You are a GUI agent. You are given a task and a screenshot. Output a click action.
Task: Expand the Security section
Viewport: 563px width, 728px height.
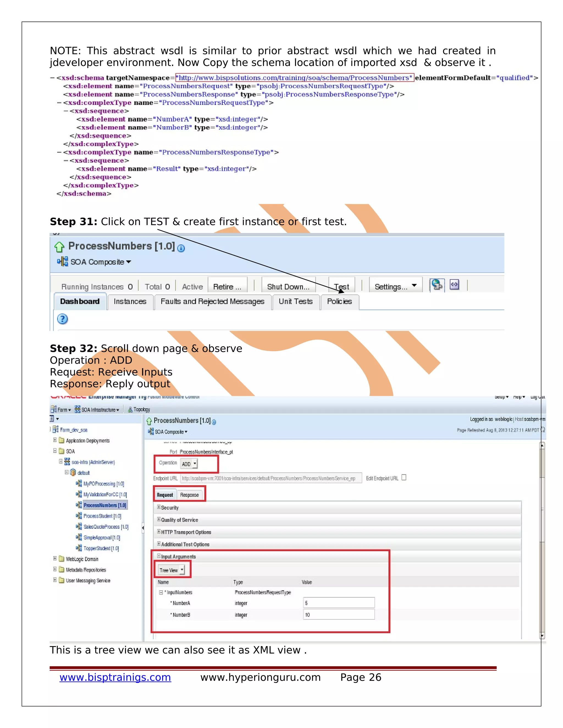pos(159,507)
